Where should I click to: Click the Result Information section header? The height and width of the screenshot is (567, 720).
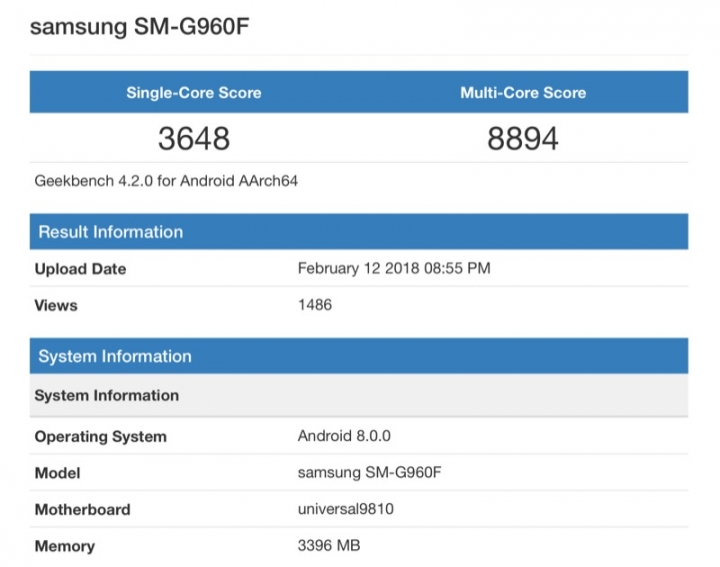coord(110,232)
